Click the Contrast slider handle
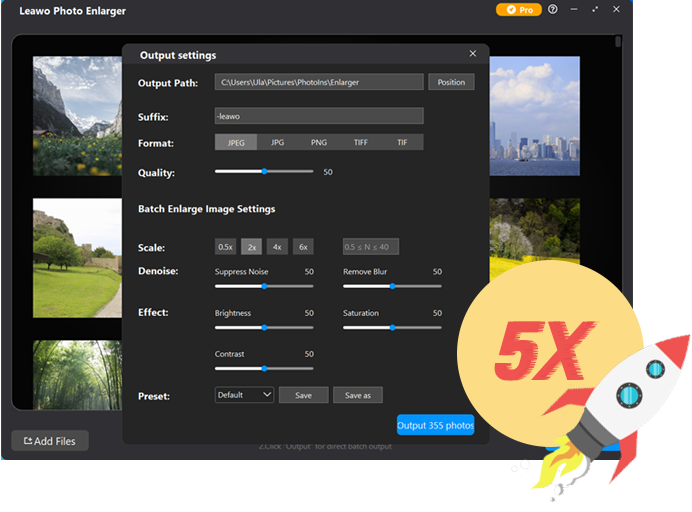692x512 pixels. pos(264,369)
